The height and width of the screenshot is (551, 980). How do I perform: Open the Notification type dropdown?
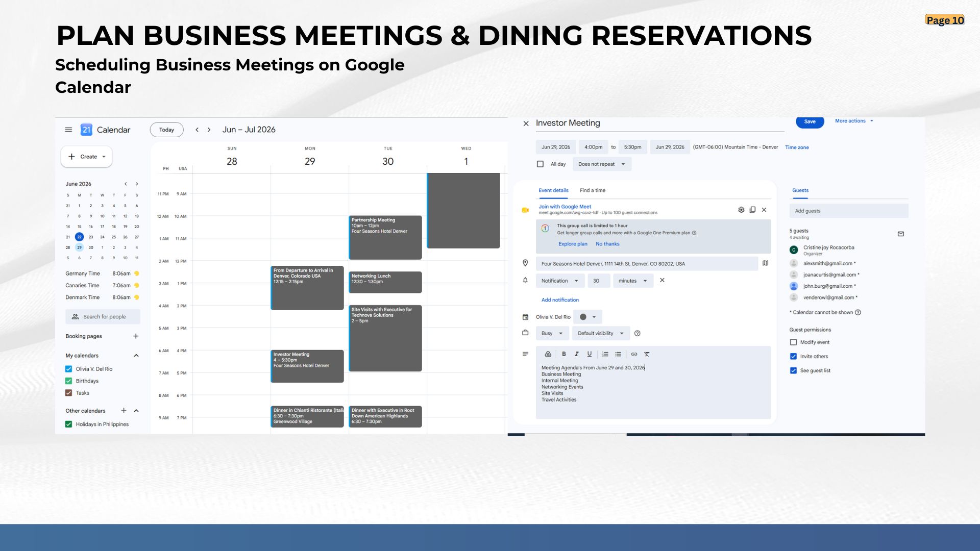pos(559,281)
